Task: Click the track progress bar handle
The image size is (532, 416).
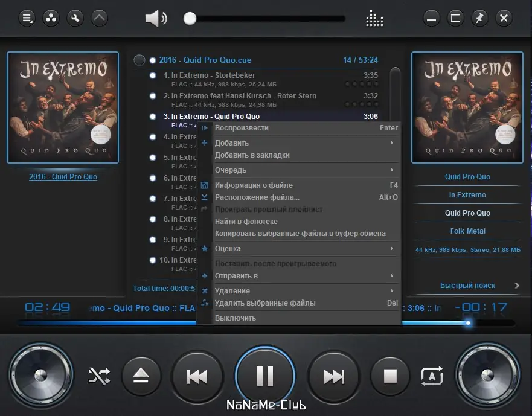Action: click(468, 322)
